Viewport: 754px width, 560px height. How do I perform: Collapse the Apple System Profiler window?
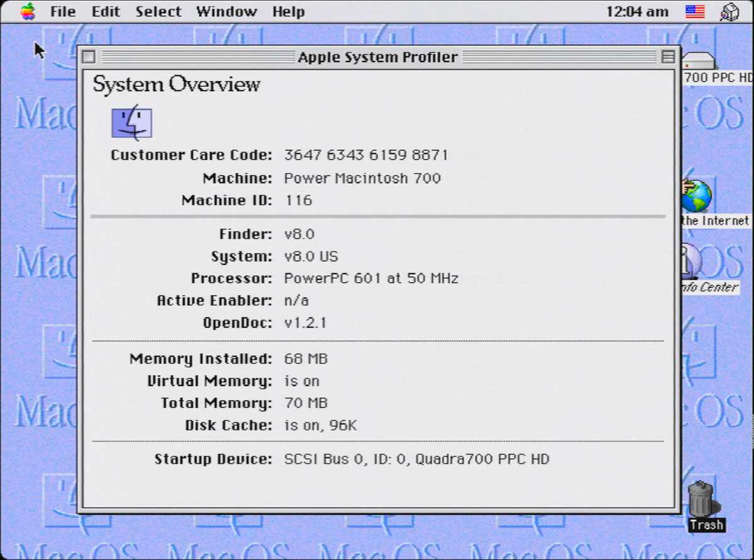pyautogui.click(x=668, y=57)
